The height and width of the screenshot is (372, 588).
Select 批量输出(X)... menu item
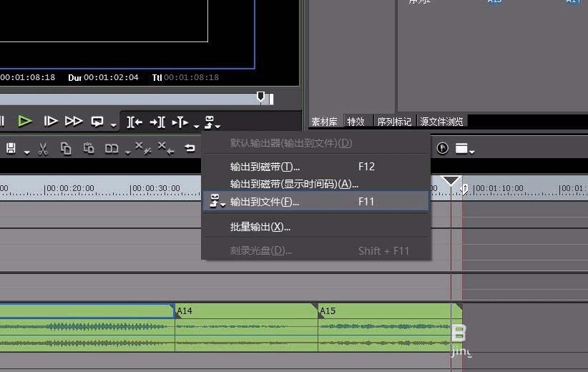(x=315, y=227)
